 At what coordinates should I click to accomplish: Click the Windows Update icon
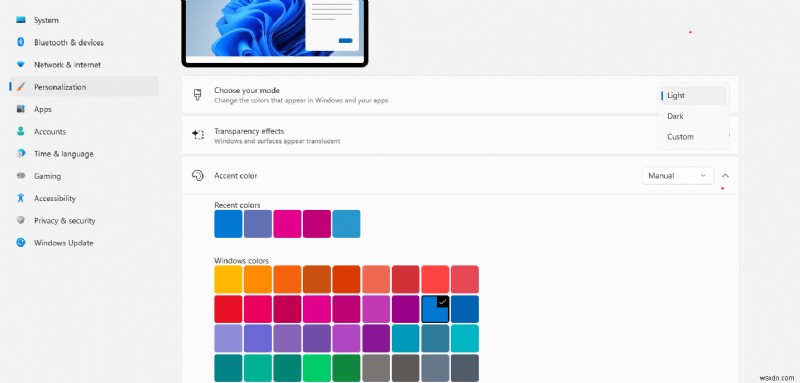coord(20,243)
